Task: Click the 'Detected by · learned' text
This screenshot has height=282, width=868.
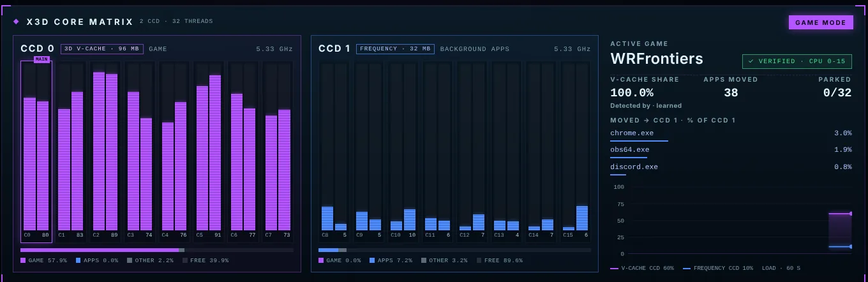Action: click(x=646, y=105)
